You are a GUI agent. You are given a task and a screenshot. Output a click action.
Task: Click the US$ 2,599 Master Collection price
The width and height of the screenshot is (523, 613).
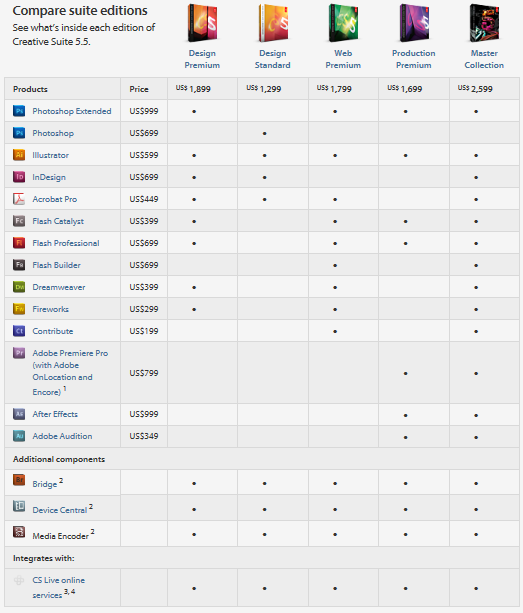pyautogui.click(x=475, y=89)
